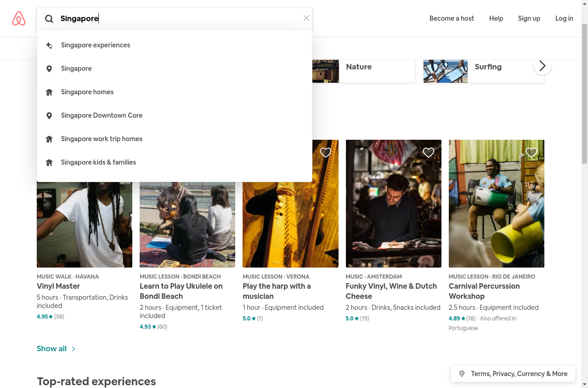Choose Singapore homes from suggestions
The height and width of the screenshot is (388, 588).
point(87,92)
